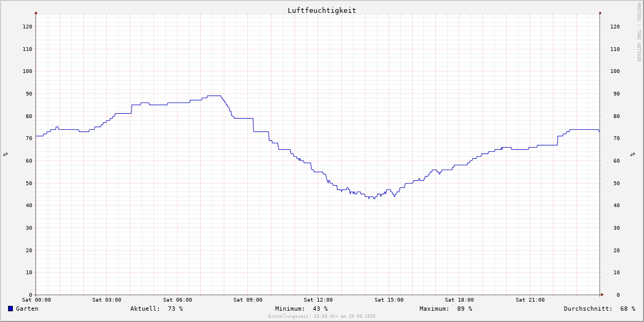Click the red arrow ending the X-axis

(602, 295)
